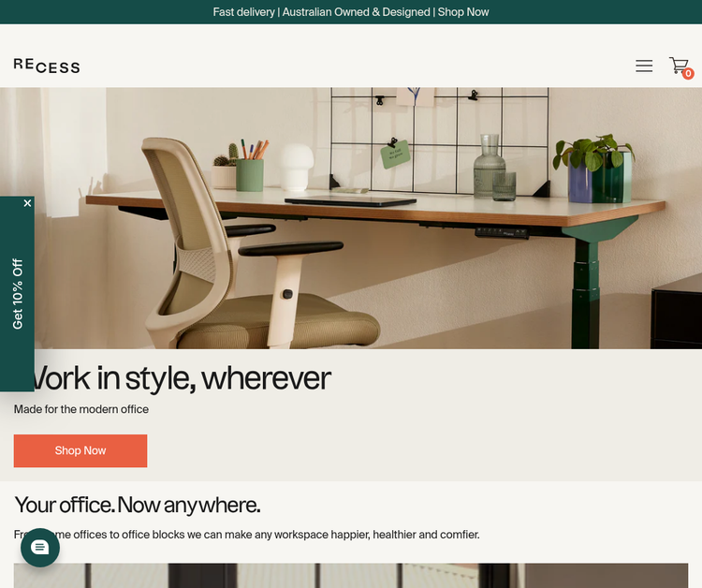
Task: Click the orange Shop Now button
Action: click(80, 450)
